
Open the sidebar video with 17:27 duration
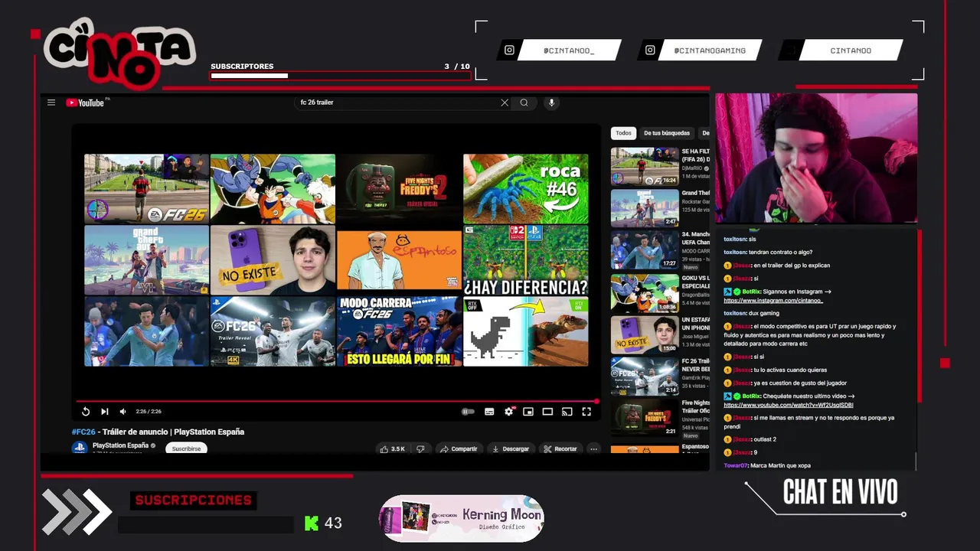pos(645,250)
